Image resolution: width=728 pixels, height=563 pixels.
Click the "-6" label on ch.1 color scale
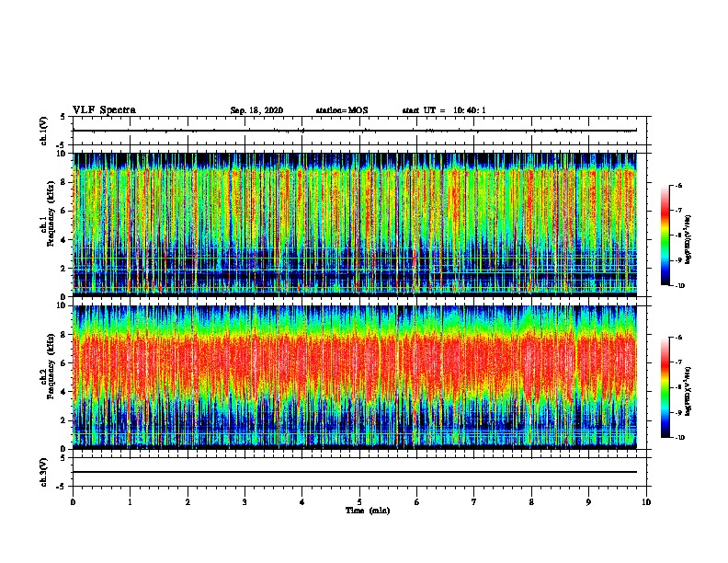point(678,186)
